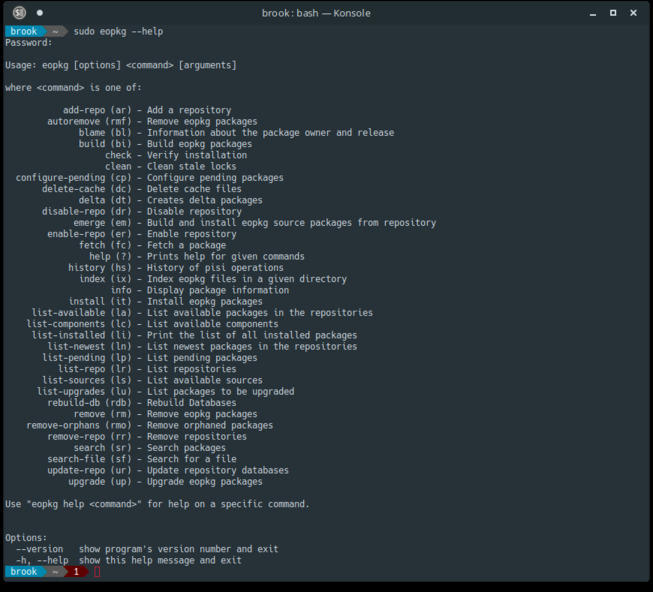Click the 'fetch (fc)' line

[152, 245]
